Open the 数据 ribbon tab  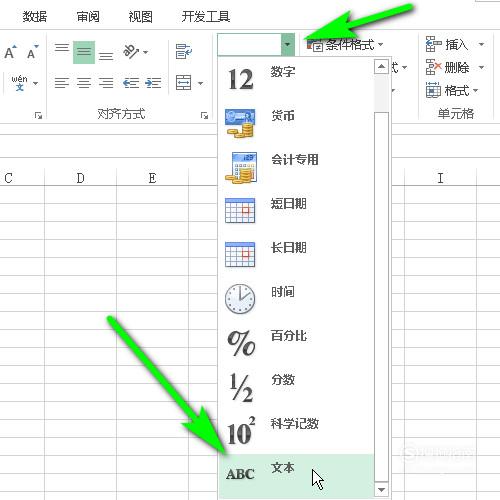coord(35,16)
